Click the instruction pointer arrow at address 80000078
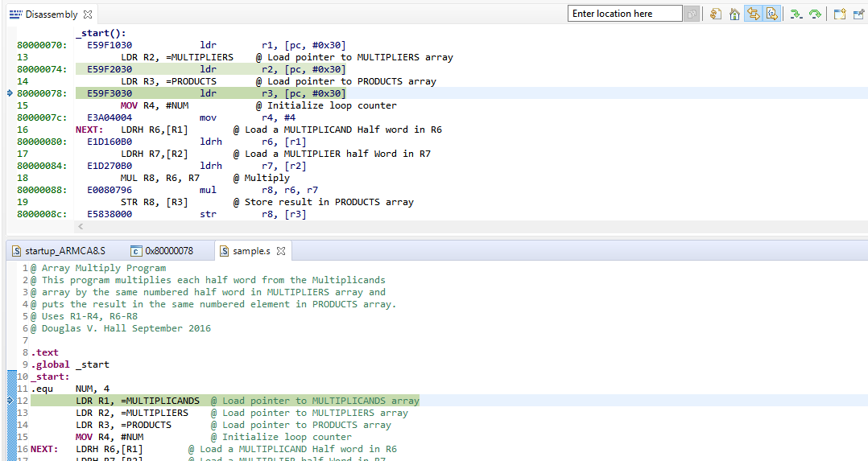868x461 pixels. pos(10,93)
